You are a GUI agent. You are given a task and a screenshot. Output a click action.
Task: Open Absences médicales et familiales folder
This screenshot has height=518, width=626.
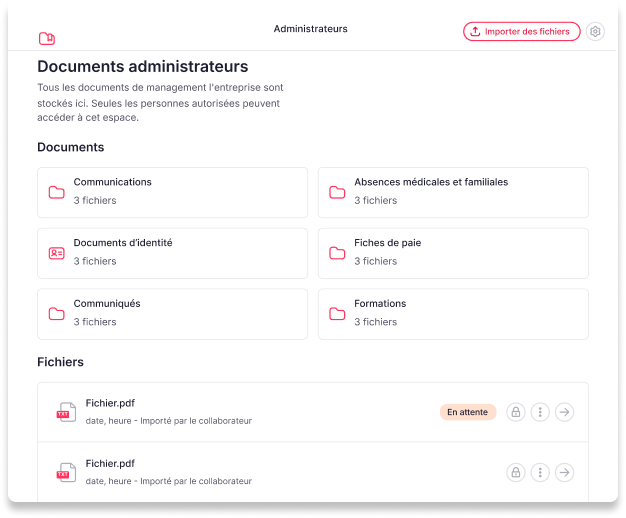[x=453, y=192]
